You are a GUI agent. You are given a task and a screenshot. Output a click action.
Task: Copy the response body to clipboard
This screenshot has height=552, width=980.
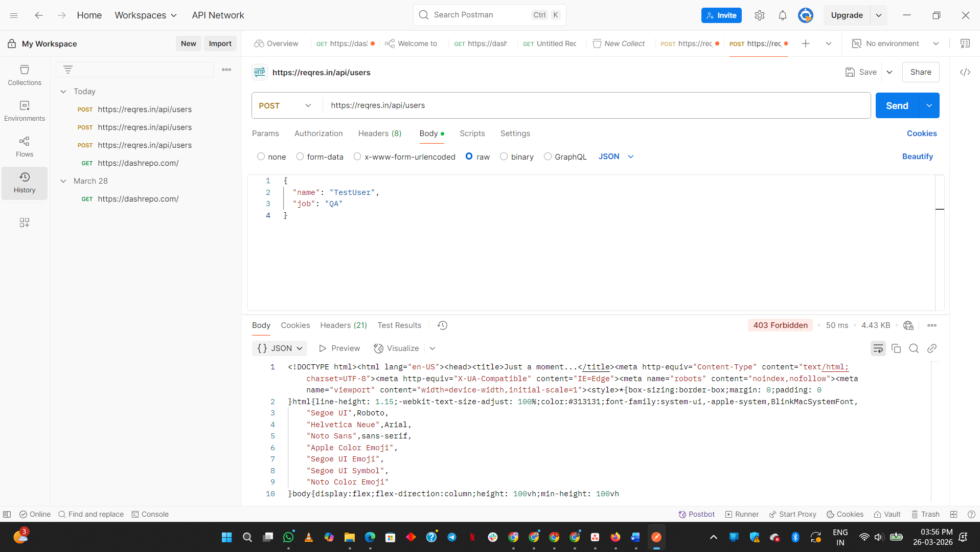coord(896,348)
